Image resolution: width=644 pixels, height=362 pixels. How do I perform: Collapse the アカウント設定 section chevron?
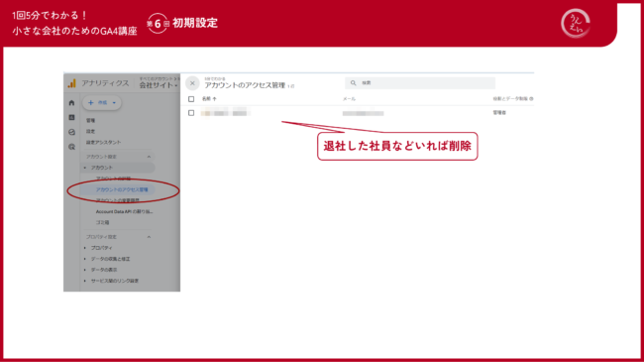pos(149,157)
